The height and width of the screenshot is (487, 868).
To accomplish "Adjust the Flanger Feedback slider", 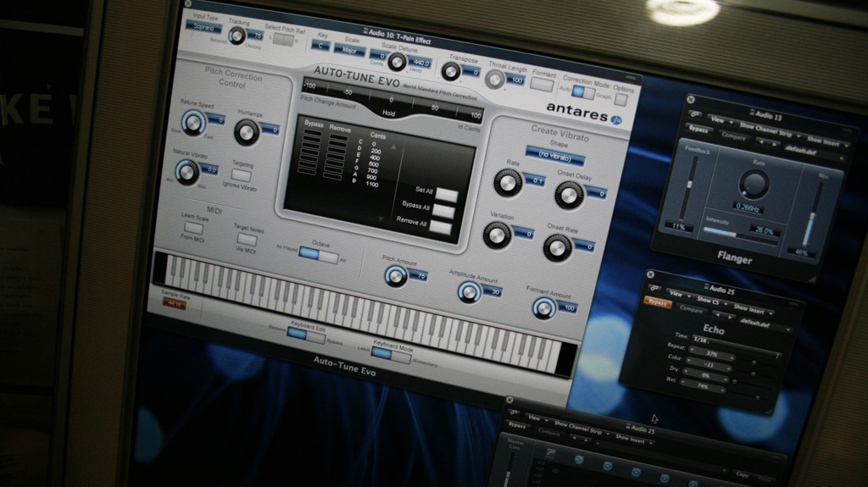I will coord(688,187).
